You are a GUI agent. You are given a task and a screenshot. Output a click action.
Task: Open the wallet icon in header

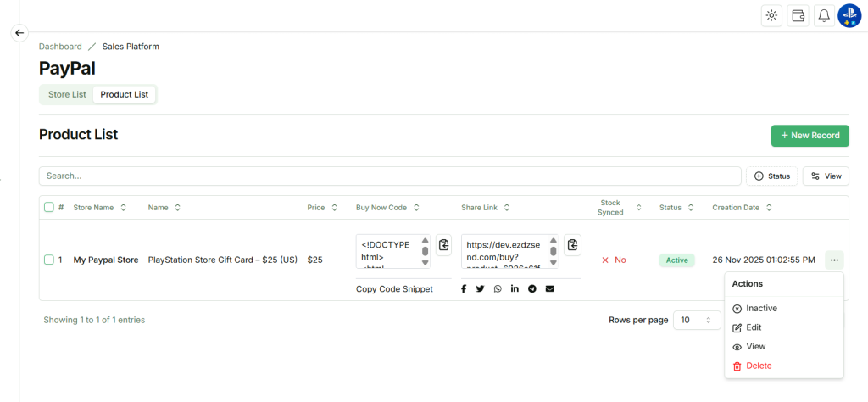click(x=798, y=15)
